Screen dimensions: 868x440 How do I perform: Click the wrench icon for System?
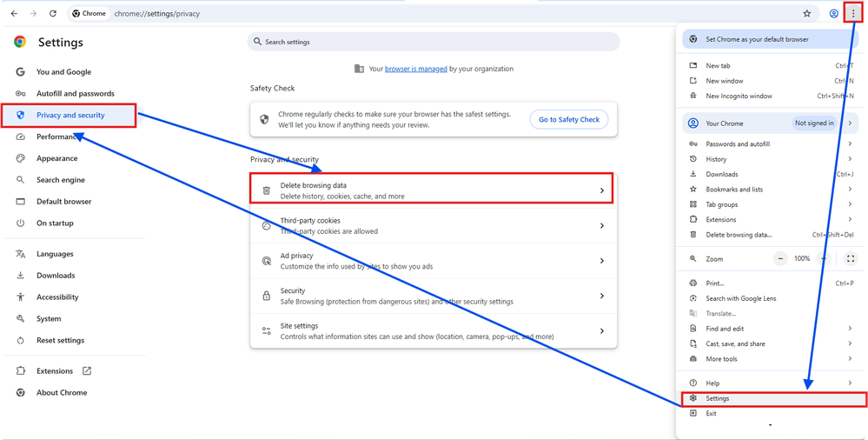pos(21,318)
